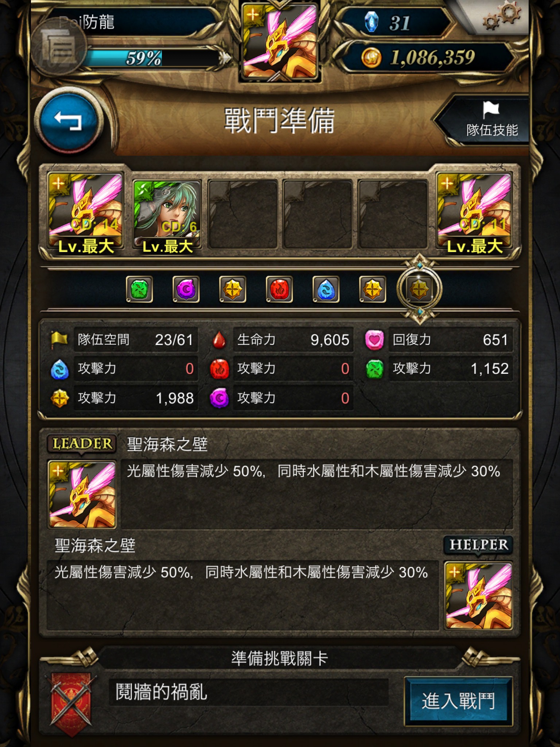Tap the first empty team member slot
The height and width of the screenshot is (747, 560).
242,215
